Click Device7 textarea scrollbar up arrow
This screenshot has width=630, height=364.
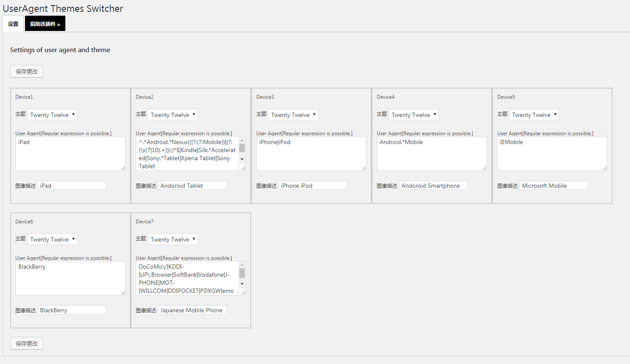pyautogui.click(x=242, y=265)
